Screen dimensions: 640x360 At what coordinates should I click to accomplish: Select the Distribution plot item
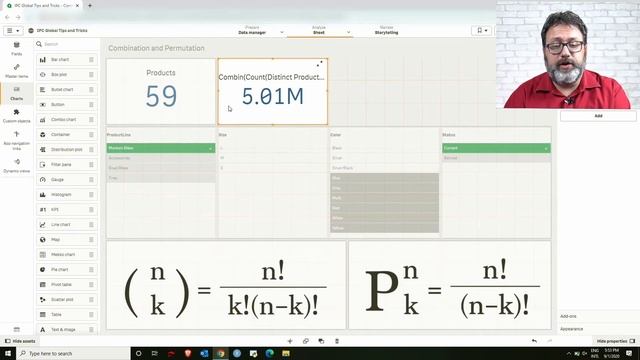click(x=67, y=149)
